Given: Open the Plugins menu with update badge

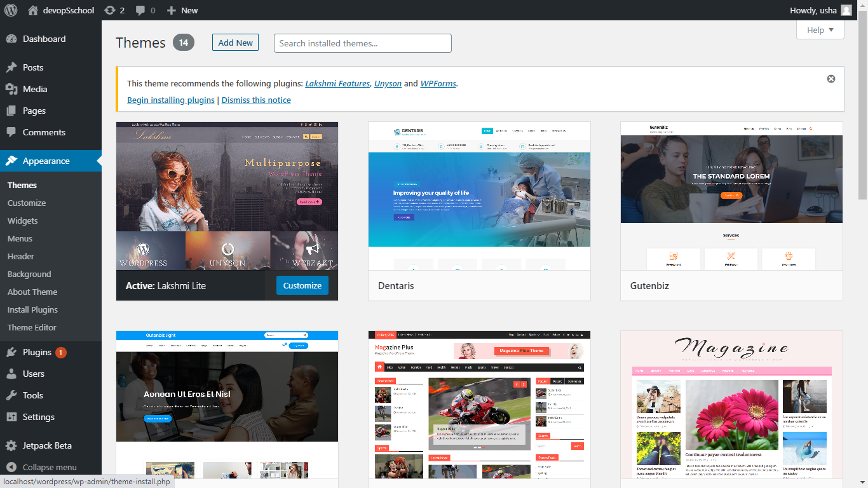Looking at the screenshot, I should click(x=37, y=352).
